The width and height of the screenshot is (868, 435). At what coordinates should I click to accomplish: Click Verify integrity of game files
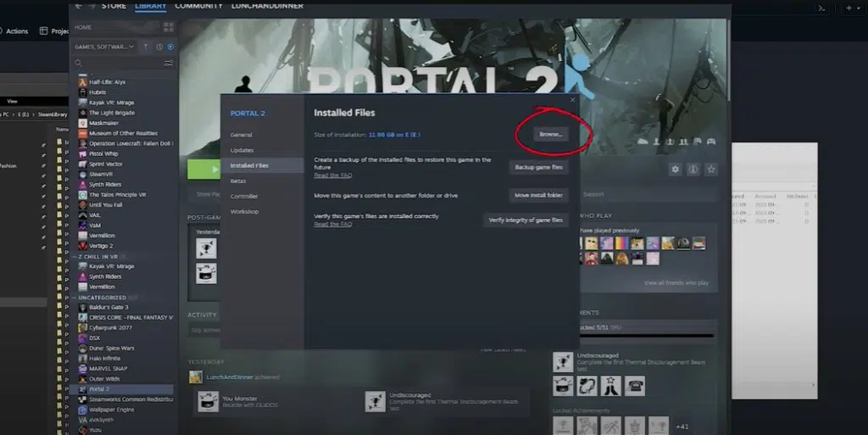(526, 220)
